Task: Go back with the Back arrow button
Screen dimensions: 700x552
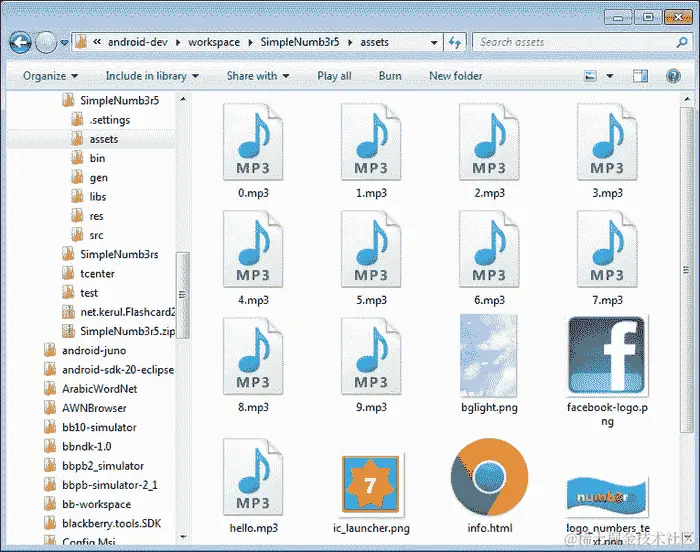Action: click(x=21, y=42)
